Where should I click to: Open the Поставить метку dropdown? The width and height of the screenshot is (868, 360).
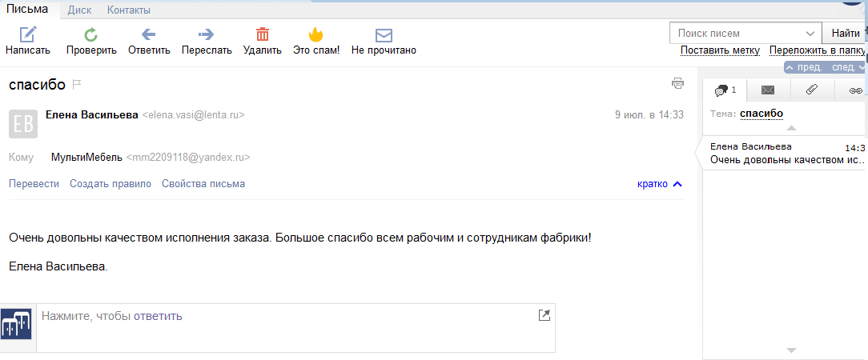point(719,50)
